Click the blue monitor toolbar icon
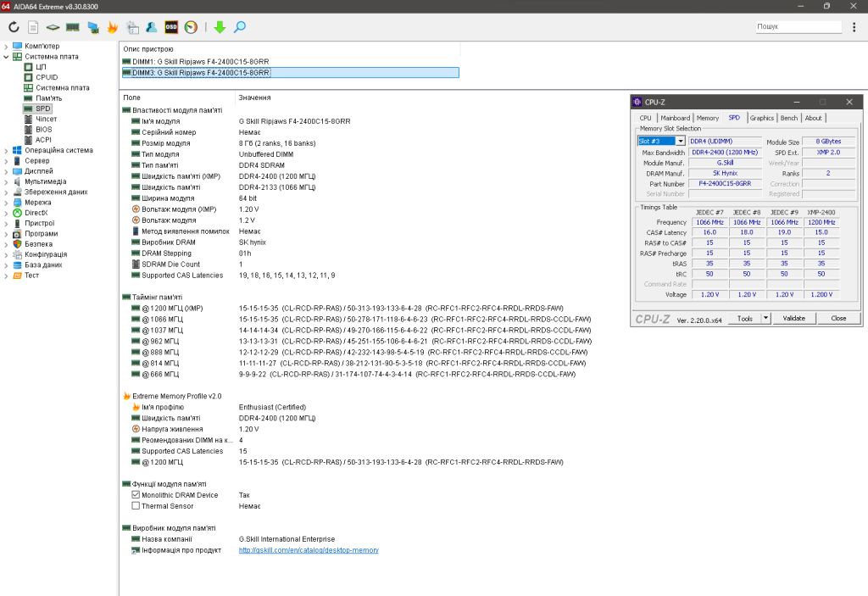Viewport: 868px width, 596px height. pyautogui.click(x=93, y=27)
